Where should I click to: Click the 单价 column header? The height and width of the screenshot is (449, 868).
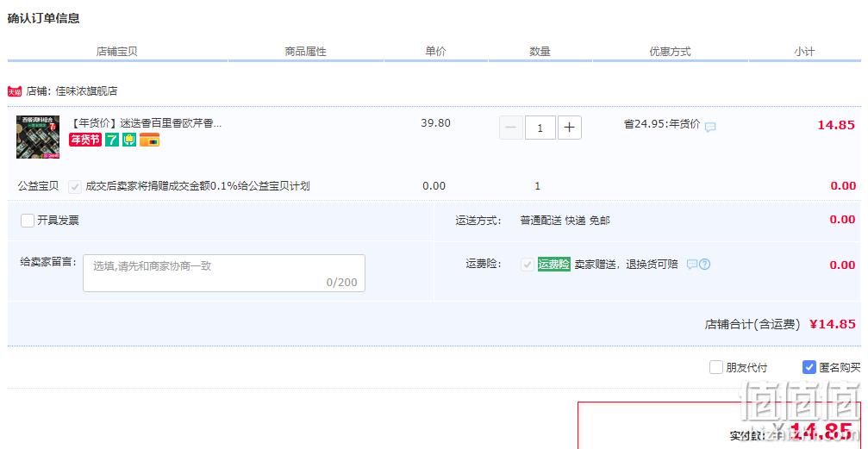435,52
